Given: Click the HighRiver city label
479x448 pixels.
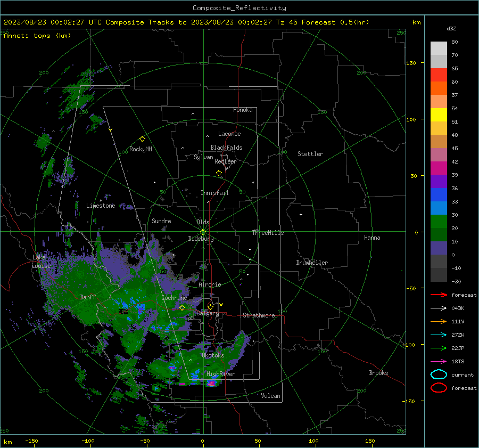Looking at the screenshot, I should point(221,374).
